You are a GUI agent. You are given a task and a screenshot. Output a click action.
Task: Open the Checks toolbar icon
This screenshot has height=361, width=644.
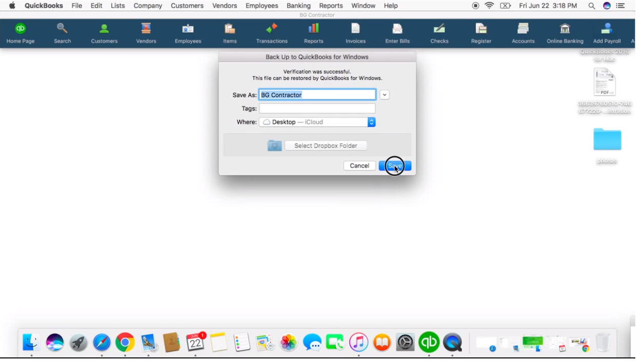click(439, 33)
